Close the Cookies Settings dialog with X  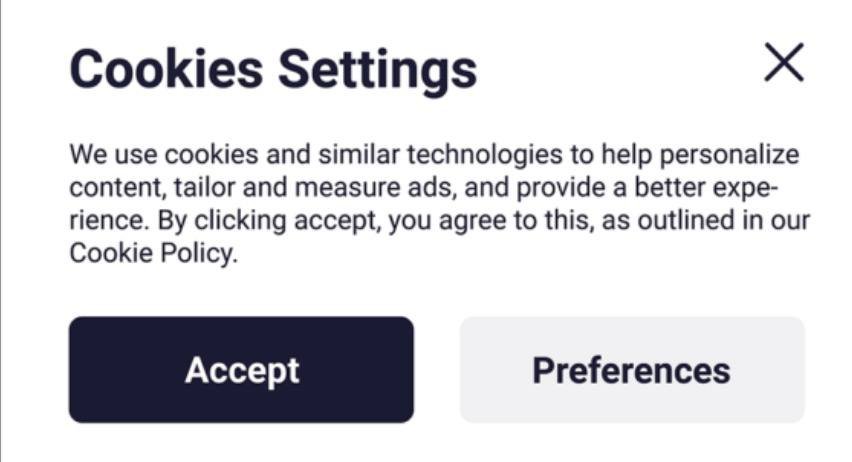coord(783,64)
